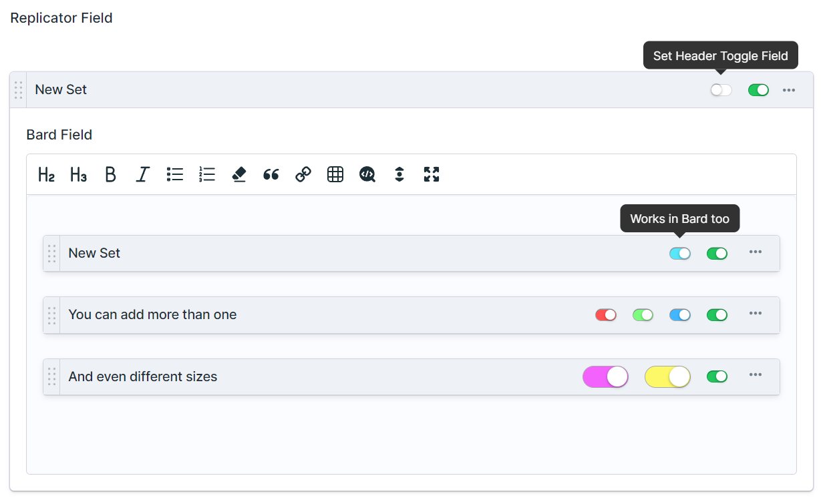Screen dimensions: 823x504
Task: Toggle the white header switch on Replicator New Set
Action: 721,90
